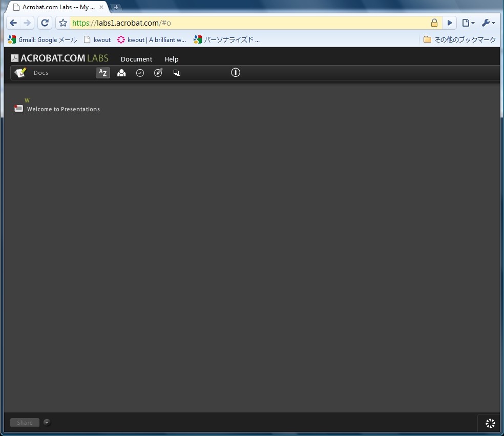The width and height of the screenshot is (504, 436).
Task: Open the browser page menu
Action: [468, 23]
